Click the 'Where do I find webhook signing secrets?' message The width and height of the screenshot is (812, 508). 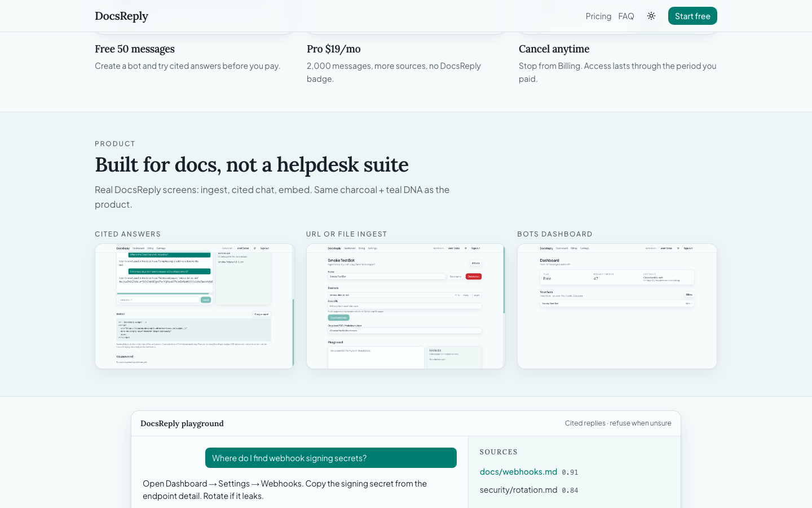pos(331,458)
